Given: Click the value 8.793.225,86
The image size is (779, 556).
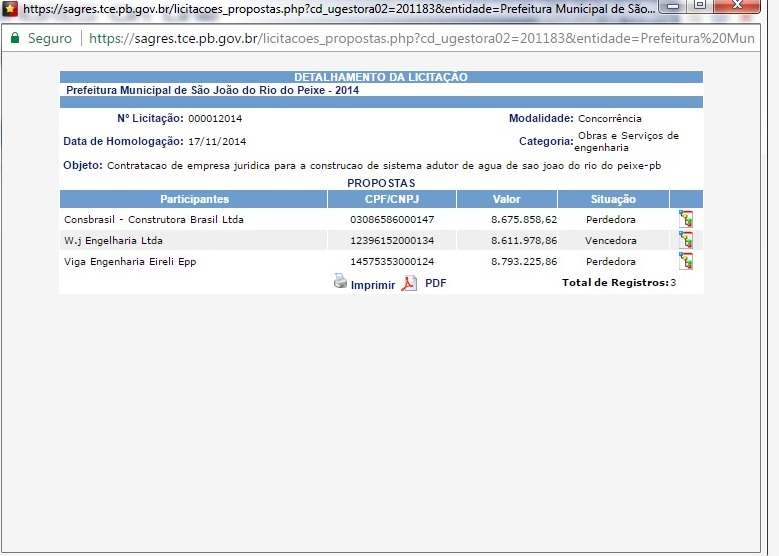Looking at the screenshot, I should (524, 261).
